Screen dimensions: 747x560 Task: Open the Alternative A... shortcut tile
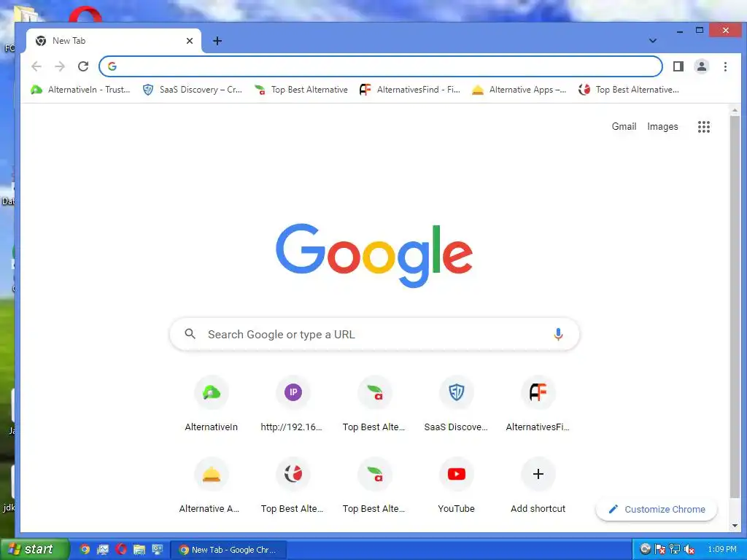pyautogui.click(x=211, y=486)
